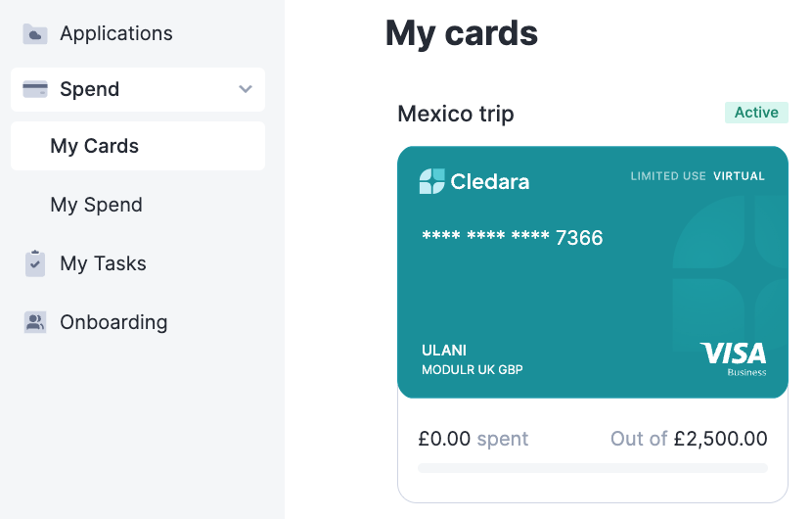Image resolution: width=812 pixels, height=519 pixels.
Task: Click the Onboarding people icon
Action: click(x=34, y=322)
